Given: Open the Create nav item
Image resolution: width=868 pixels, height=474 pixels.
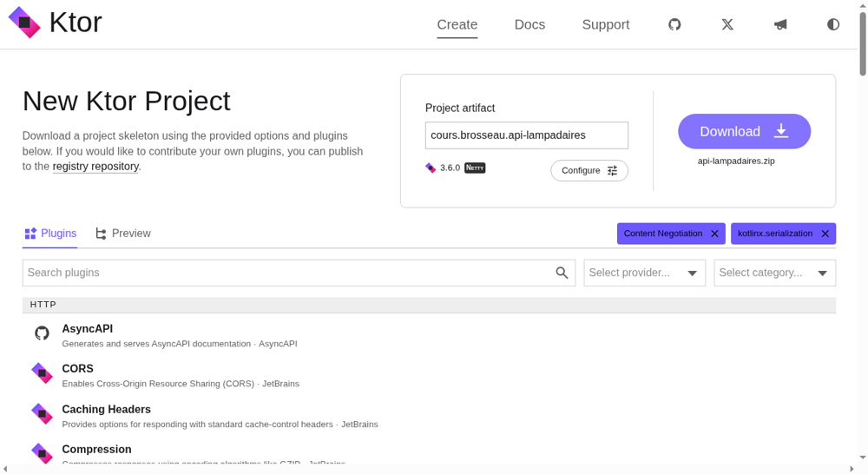Looking at the screenshot, I should pos(457,24).
